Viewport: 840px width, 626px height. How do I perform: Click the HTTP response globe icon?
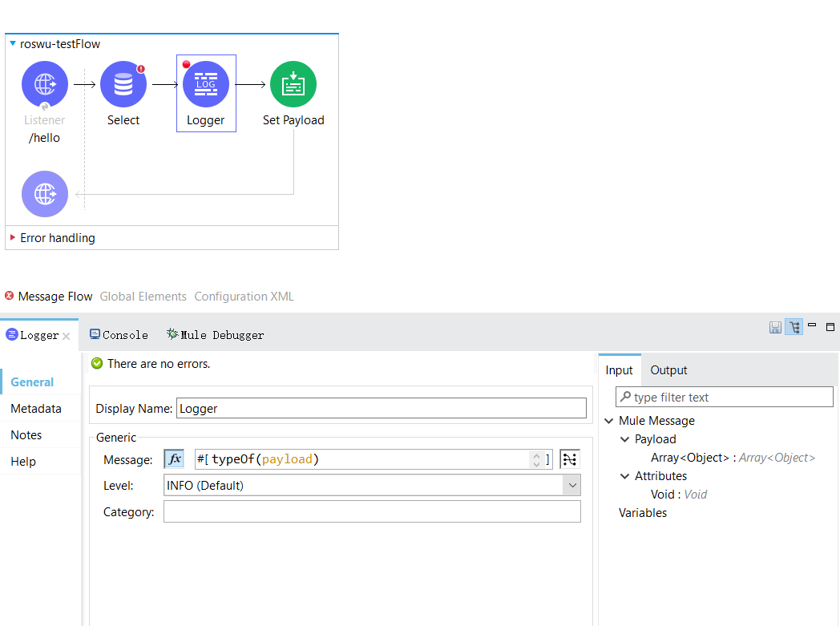pos(45,194)
